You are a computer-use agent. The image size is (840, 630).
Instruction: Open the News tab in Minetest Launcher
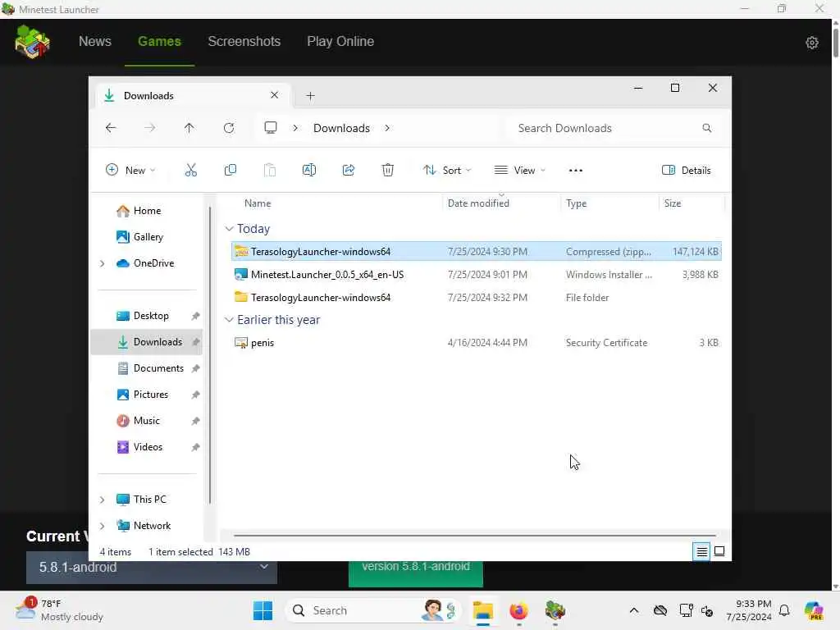[95, 41]
